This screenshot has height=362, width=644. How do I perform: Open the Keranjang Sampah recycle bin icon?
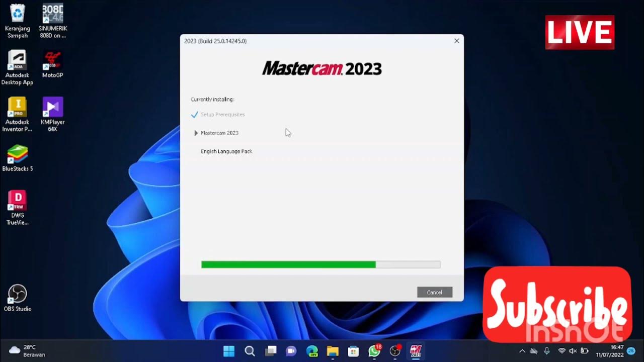click(18, 21)
